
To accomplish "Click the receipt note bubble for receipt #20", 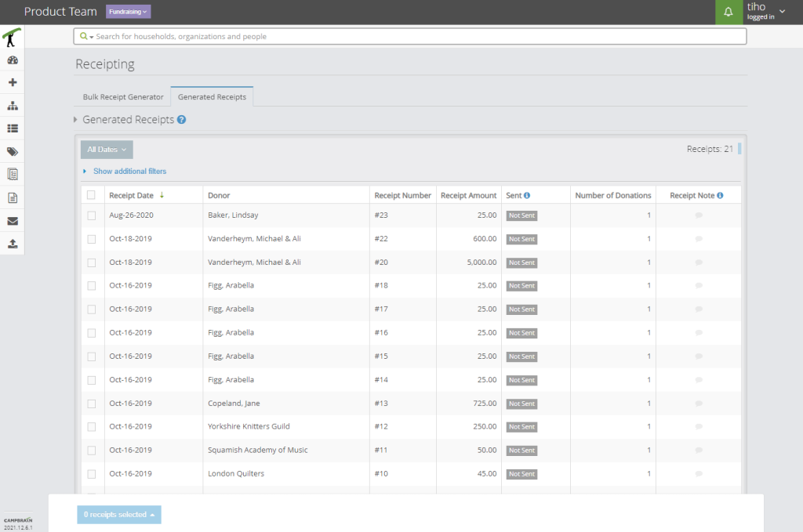I will 699,262.
